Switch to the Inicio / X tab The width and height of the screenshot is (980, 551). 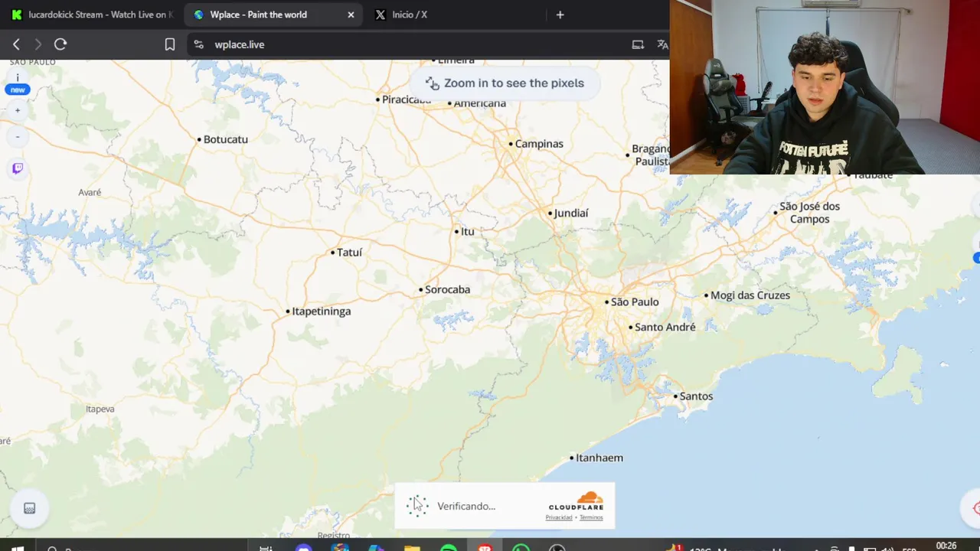pos(455,15)
